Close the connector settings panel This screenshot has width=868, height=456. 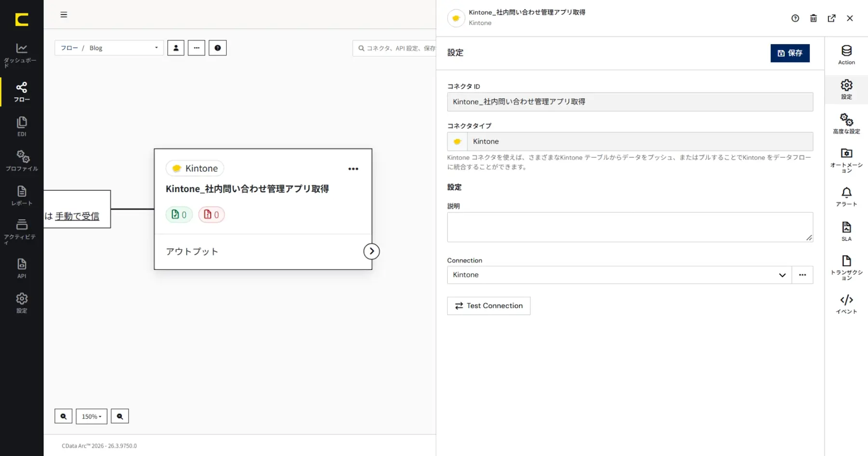[x=850, y=18]
